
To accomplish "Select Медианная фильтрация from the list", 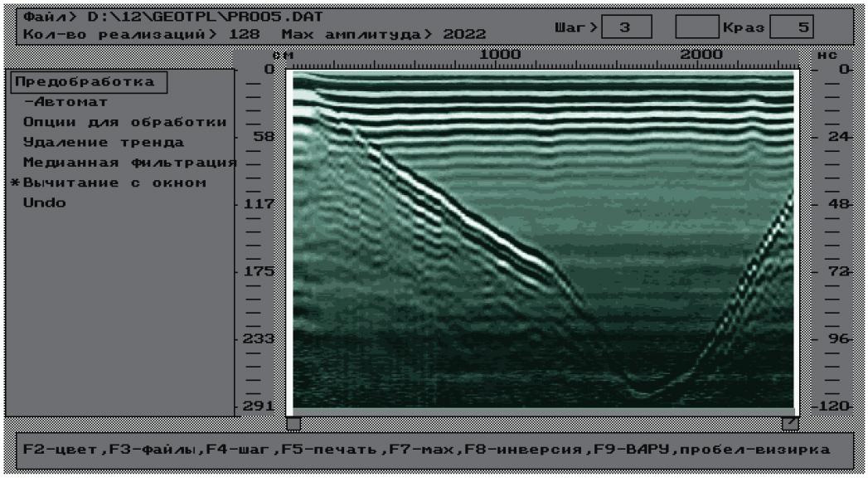I will coord(129,163).
